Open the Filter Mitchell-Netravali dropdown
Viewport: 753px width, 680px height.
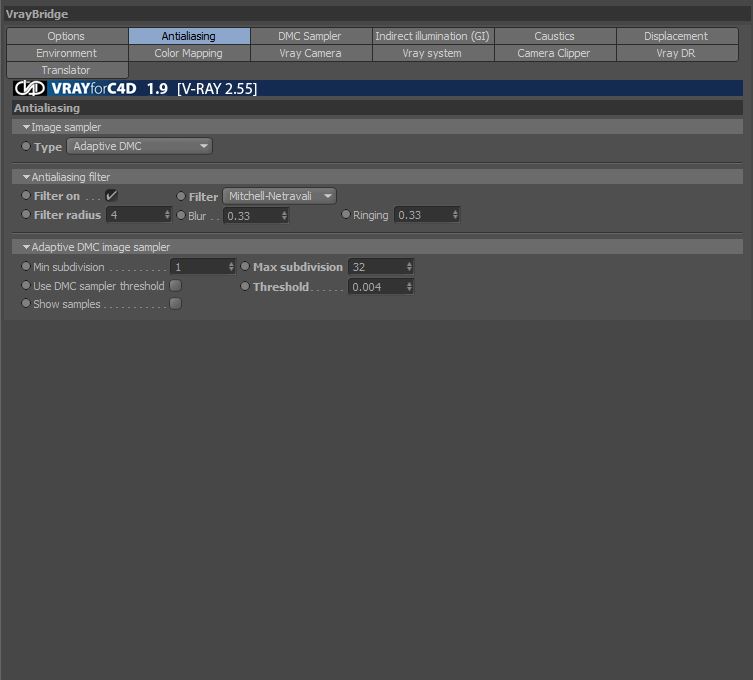coord(279,196)
